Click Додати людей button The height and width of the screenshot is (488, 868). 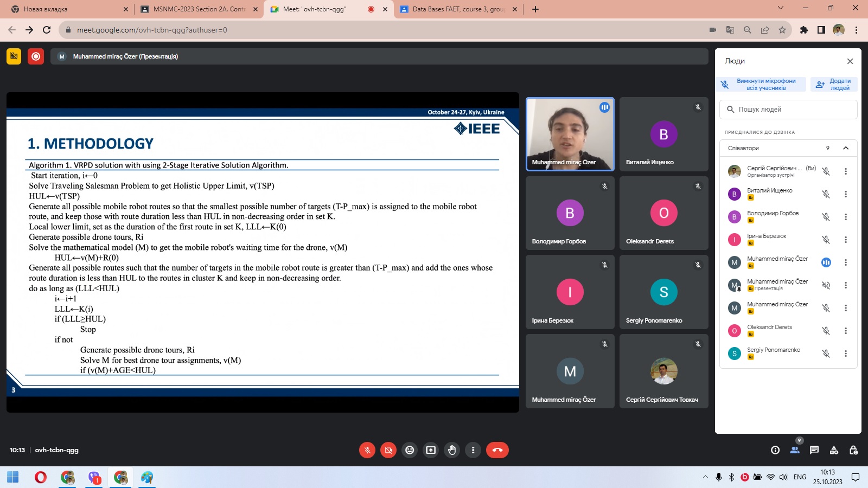coord(834,85)
